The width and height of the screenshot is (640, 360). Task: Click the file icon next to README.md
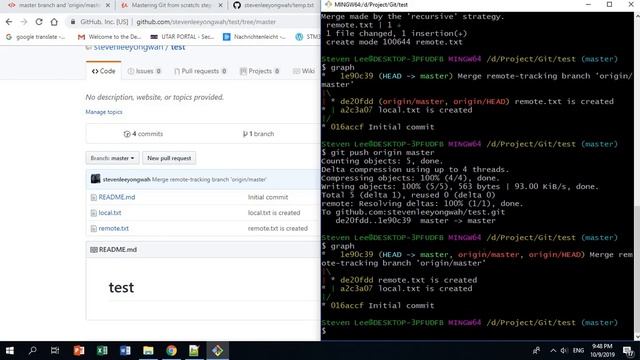tap(93, 198)
